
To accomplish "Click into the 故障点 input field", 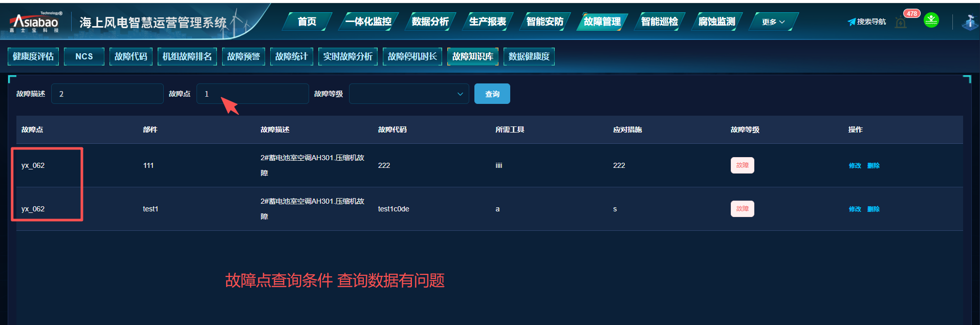I will pos(253,94).
